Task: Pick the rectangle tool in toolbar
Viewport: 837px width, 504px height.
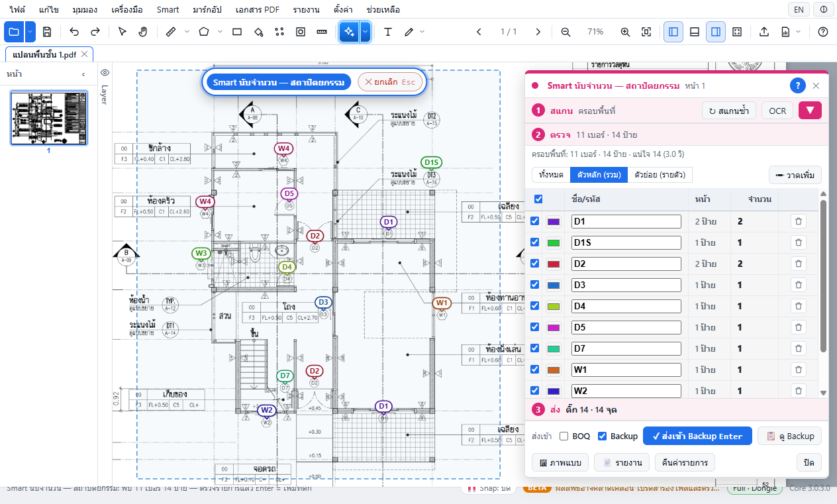Action: pos(237,32)
